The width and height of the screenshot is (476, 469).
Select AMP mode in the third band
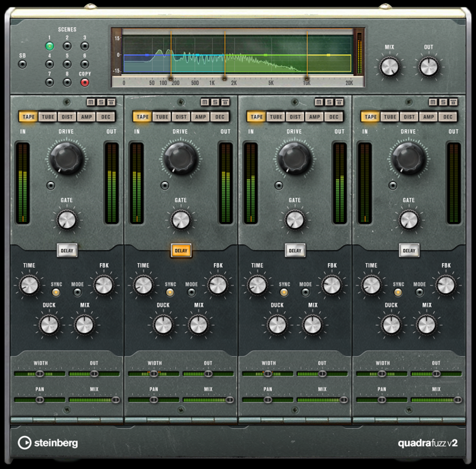point(314,117)
